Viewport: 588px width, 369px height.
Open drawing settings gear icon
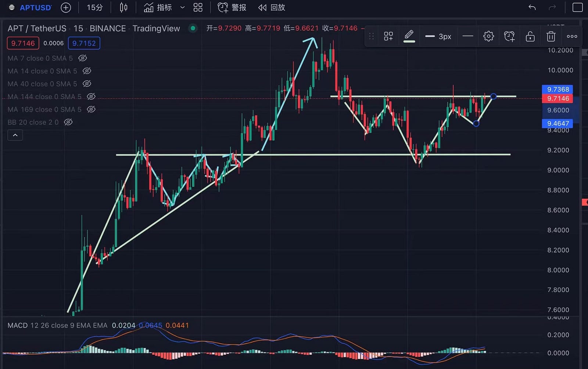click(x=488, y=36)
